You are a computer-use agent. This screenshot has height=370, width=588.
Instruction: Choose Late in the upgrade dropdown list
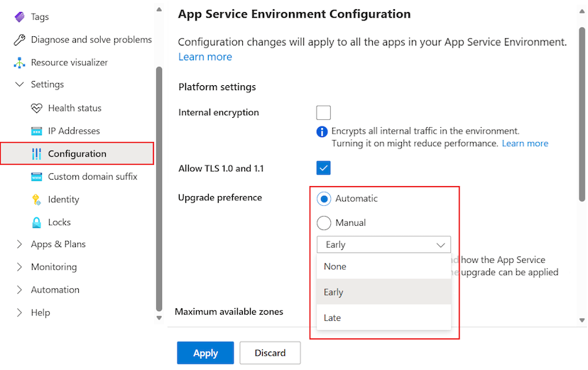(x=383, y=318)
